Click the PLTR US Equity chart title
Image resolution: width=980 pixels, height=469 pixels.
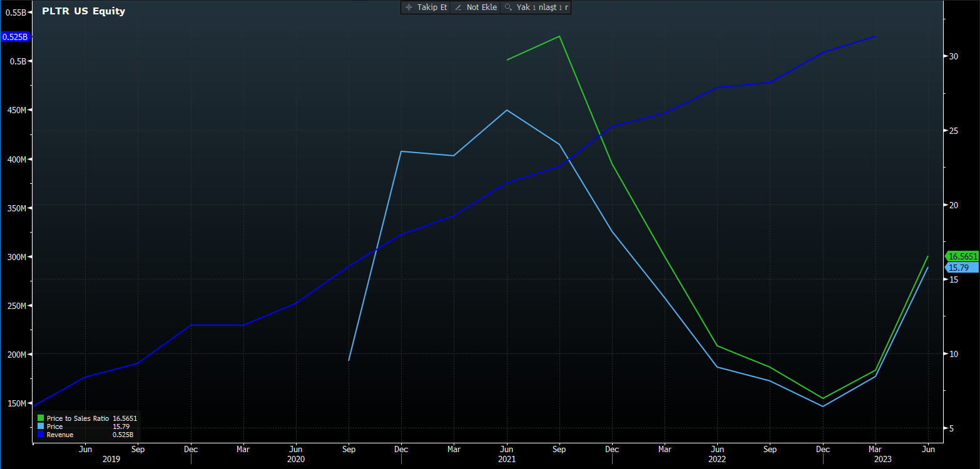(x=83, y=11)
